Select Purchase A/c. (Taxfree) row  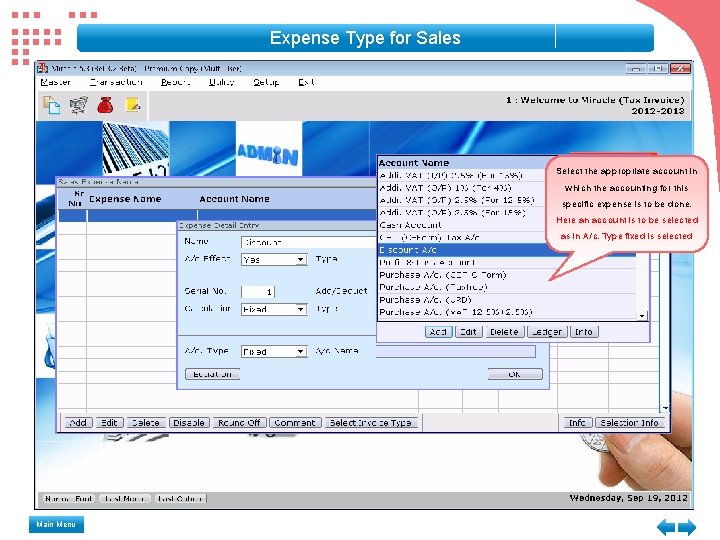pos(507,287)
